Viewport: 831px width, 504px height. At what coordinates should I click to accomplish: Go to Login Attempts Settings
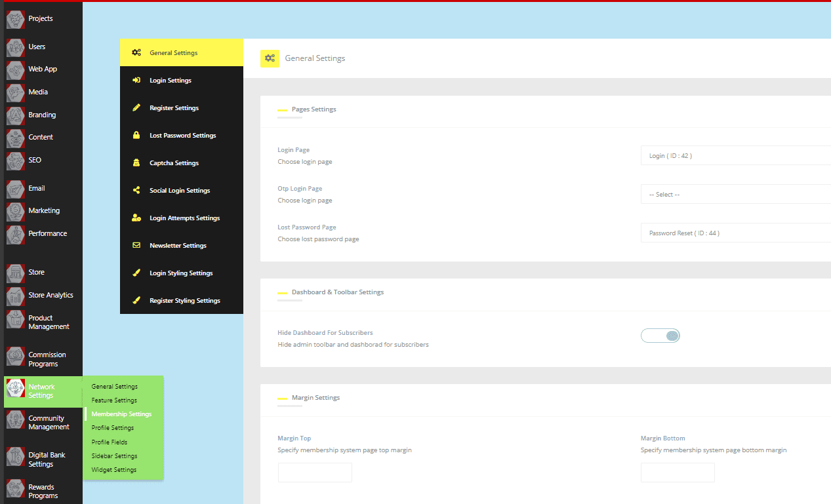pos(184,218)
